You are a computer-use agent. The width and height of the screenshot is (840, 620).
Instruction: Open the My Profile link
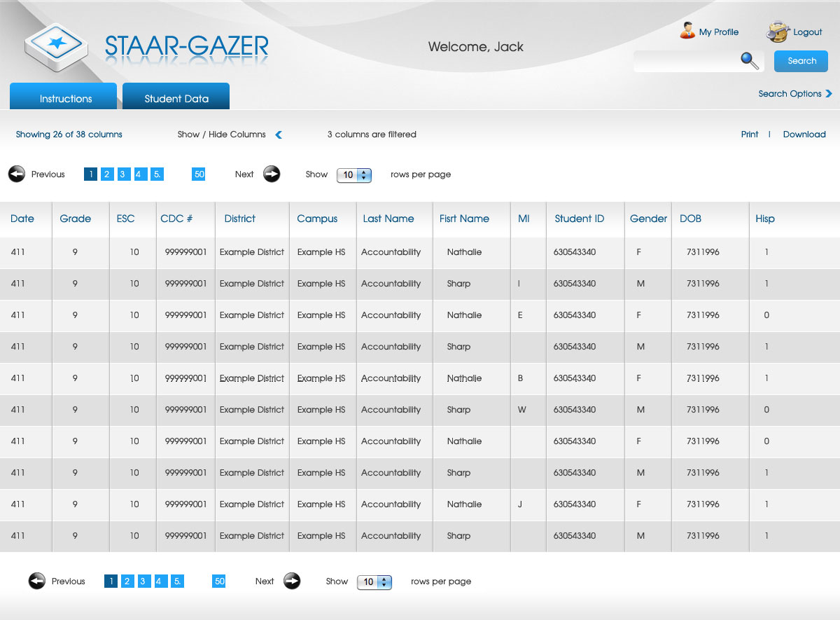pyautogui.click(x=719, y=32)
